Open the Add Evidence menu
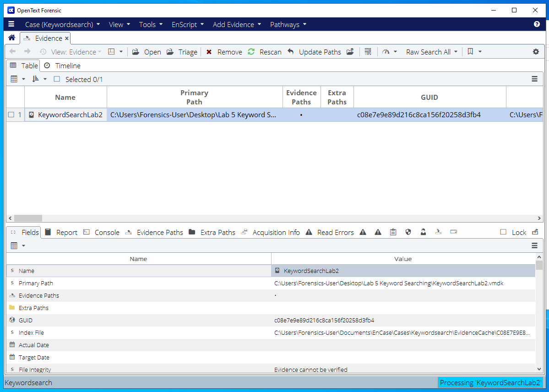 click(237, 25)
